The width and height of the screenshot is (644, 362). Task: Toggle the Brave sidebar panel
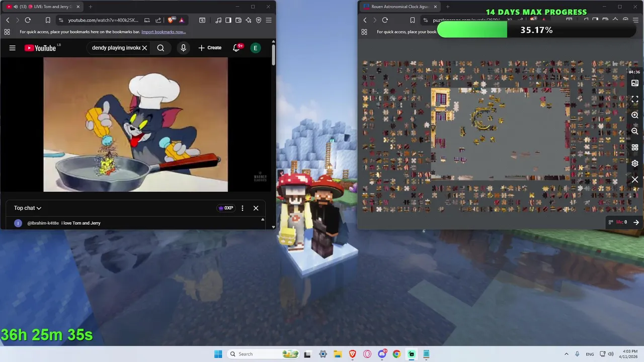click(x=228, y=20)
